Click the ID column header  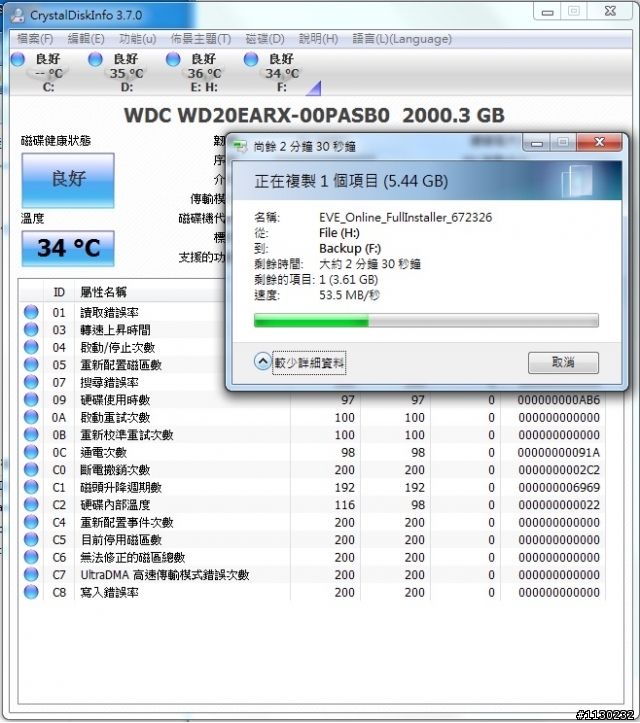(59, 292)
